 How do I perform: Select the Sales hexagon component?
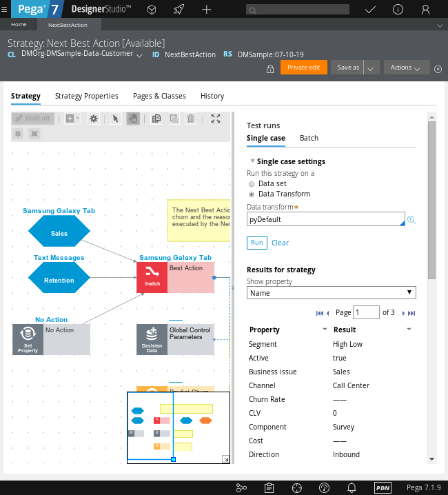point(59,231)
